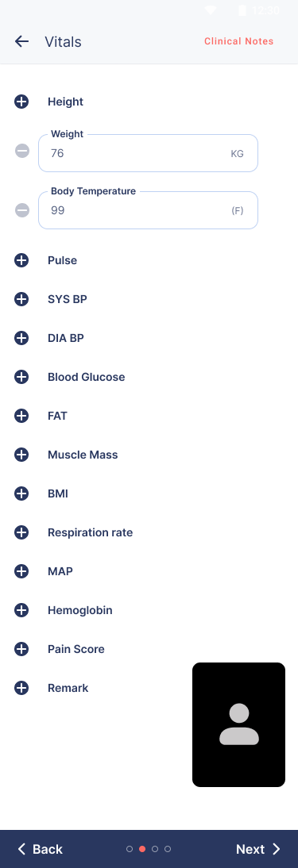Add SYS BP with the plus icon
This screenshot has width=298, height=868.
(21, 299)
